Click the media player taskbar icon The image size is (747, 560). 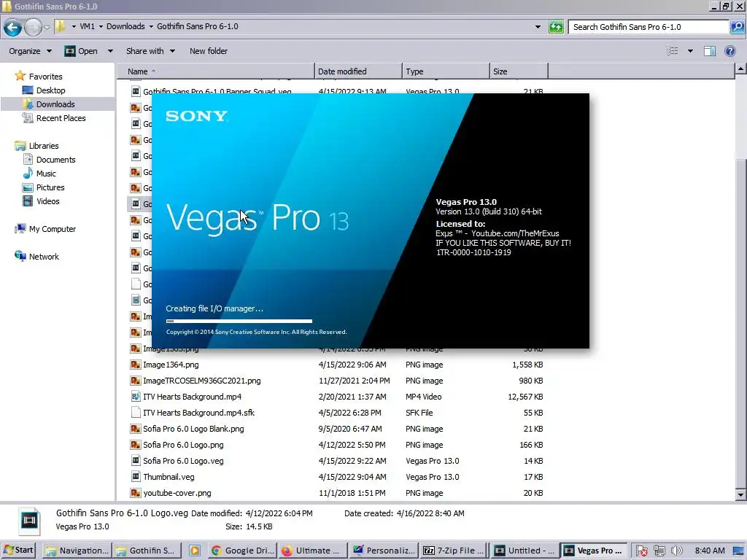[194, 551]
